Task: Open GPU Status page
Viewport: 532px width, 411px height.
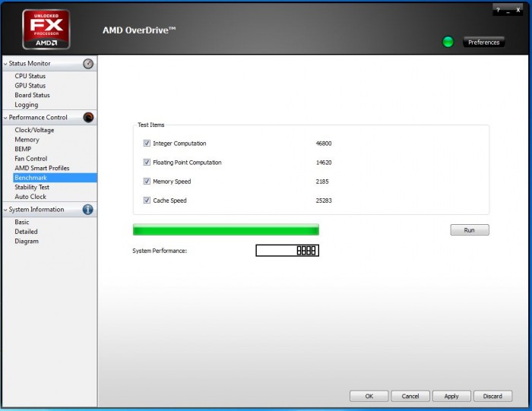Action: [x=30, y=85]
